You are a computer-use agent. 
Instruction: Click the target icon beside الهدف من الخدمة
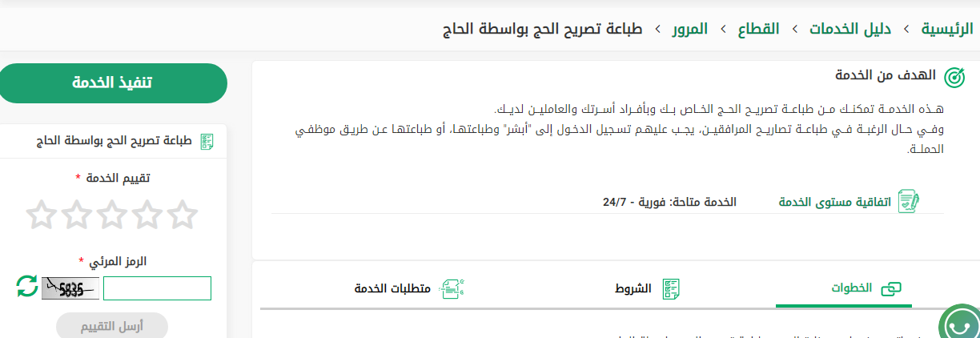tap(954, 77)
